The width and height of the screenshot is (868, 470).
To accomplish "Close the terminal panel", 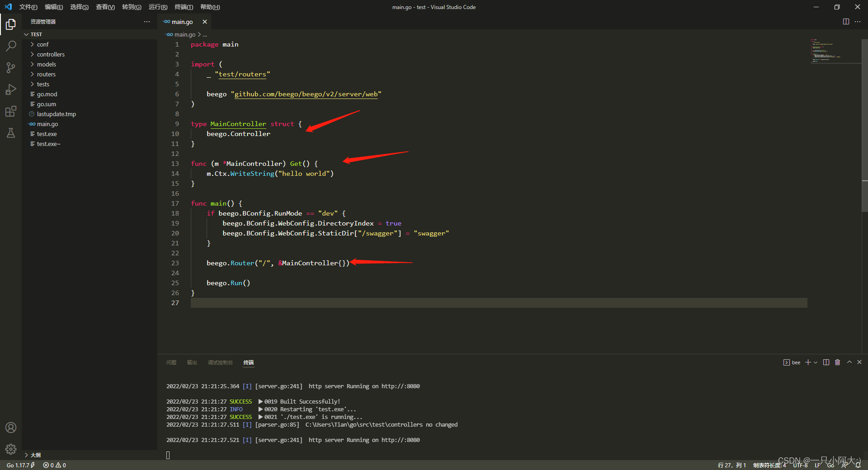I will point(859,362).
